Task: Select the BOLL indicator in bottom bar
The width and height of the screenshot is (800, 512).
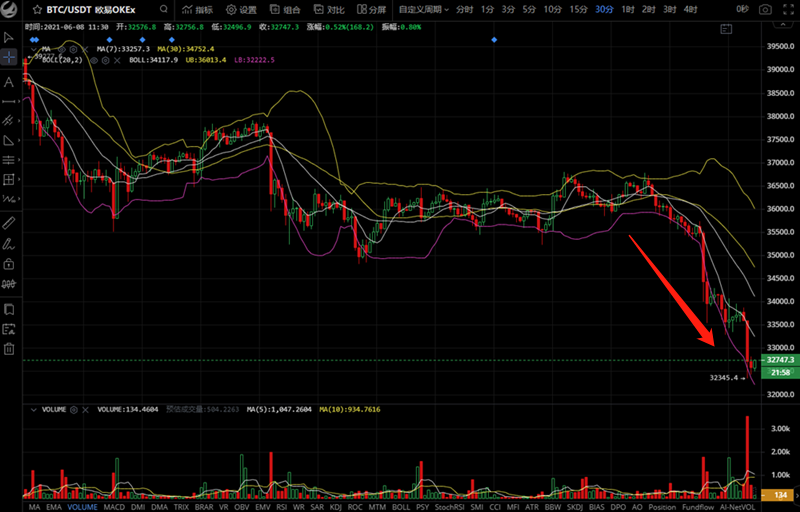Action: coord(401,507)
